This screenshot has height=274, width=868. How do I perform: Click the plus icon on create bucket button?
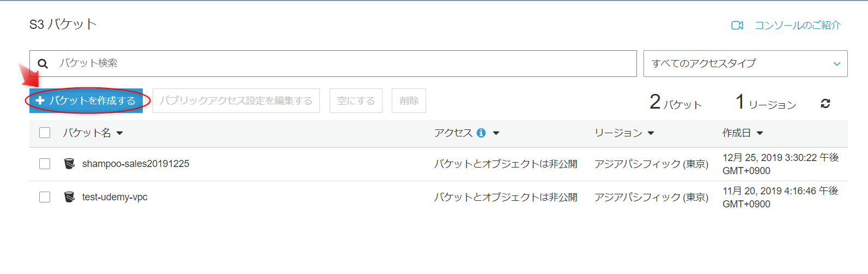coord(40,100)
